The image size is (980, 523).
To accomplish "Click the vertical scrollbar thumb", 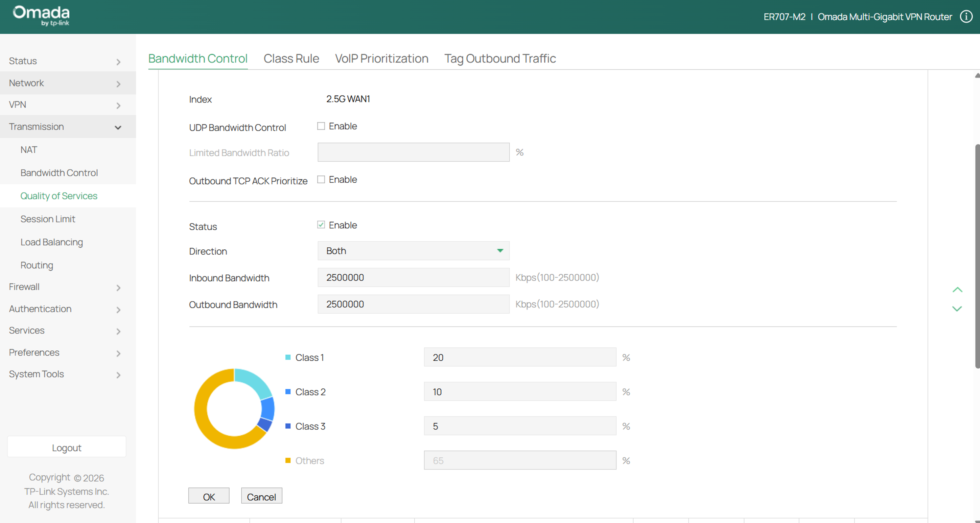I will [x=977, y=257].
